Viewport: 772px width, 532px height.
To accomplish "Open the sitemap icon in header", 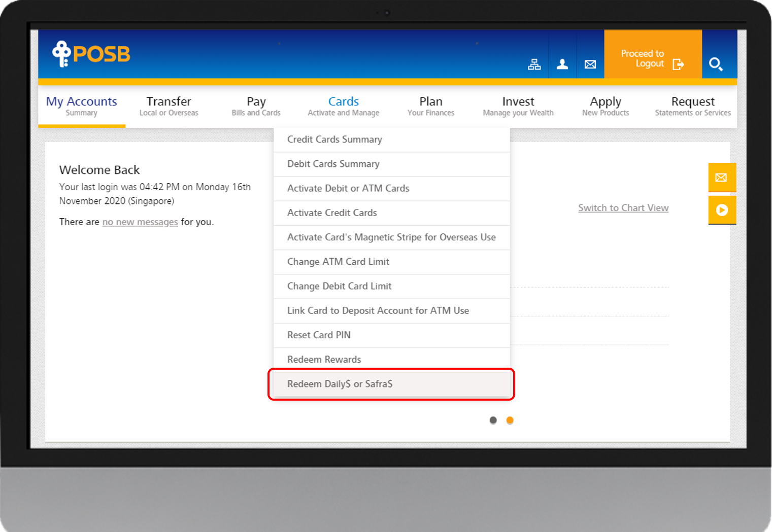I will tap(534, 64).
